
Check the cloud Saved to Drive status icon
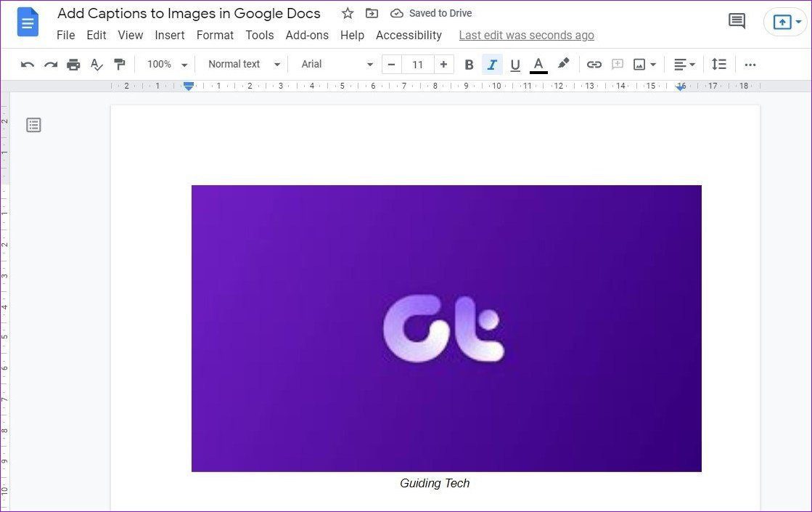[397, 14]
